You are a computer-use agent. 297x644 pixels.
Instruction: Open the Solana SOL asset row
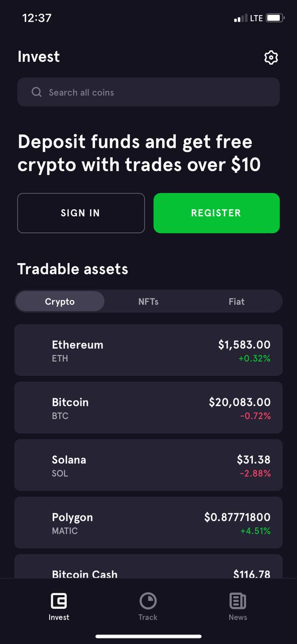pyautogui.click(x=148, y=465)
